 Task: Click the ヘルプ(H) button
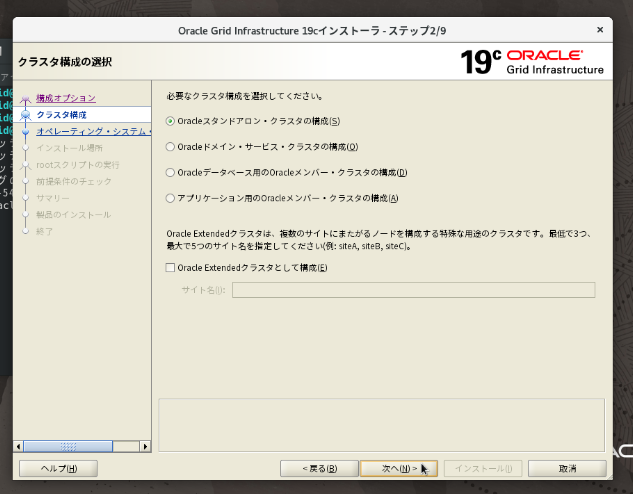coord(59,469)
